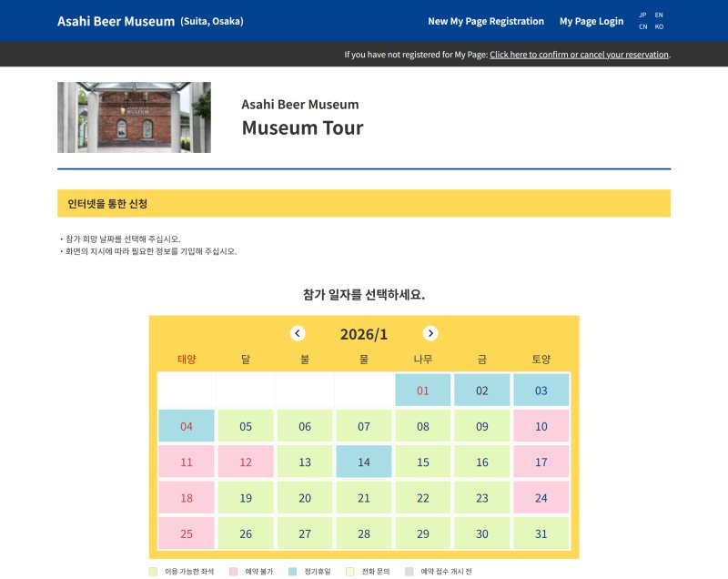Select date 17 on the calendar
728x579 pixels.
pos(541,462)
